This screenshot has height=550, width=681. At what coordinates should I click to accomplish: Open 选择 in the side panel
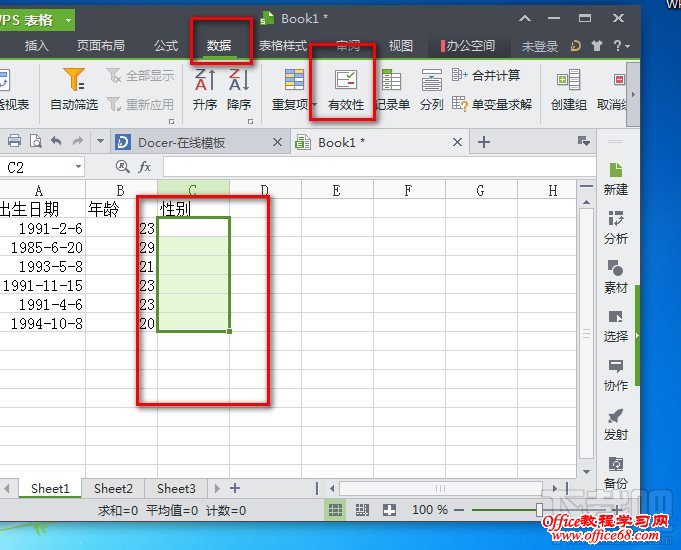point(615,326)
